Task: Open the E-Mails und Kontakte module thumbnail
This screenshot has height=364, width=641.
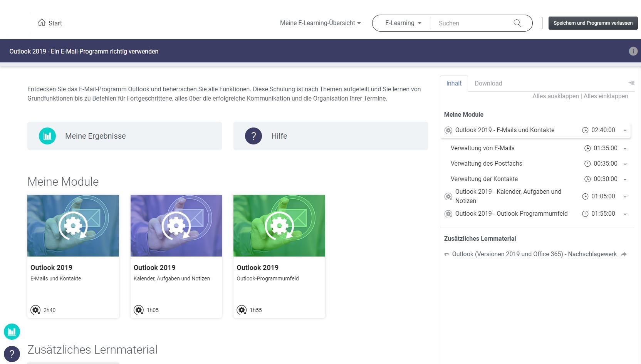Action: click(73, 226)
